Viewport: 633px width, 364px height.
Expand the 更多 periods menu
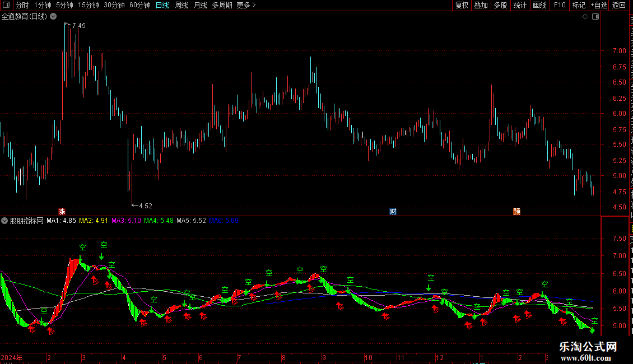tap(246, 5)
